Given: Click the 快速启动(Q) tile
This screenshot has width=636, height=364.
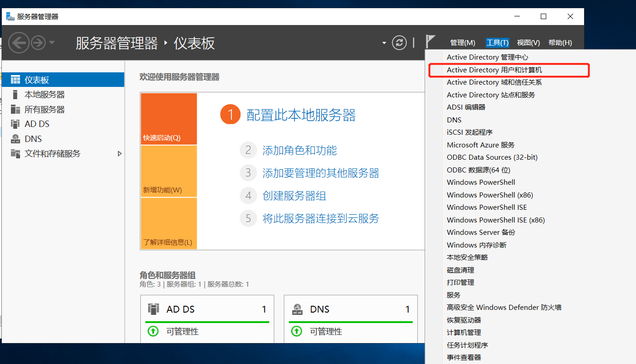Looking at the screenshot, I should click(x=169, y=119).
